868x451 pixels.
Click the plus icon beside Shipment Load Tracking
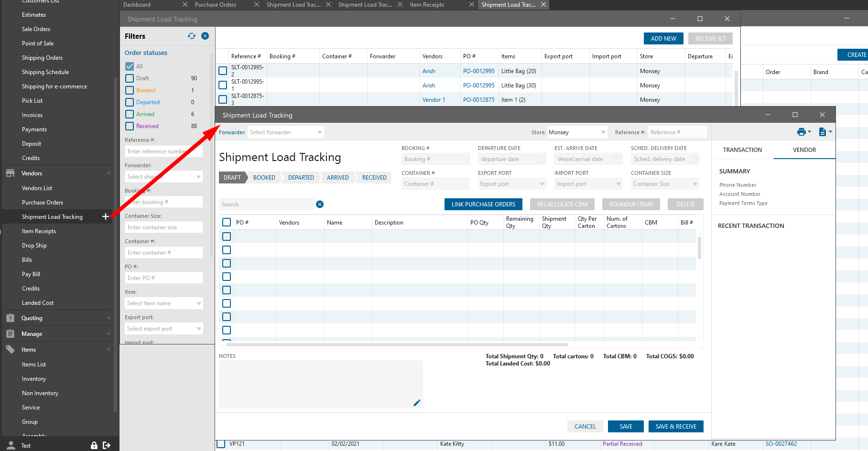click(106, 216)
